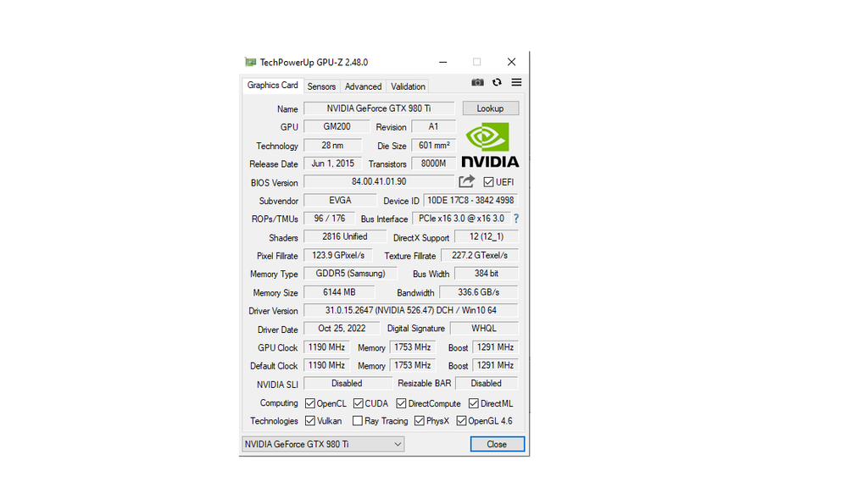Viewport: 868px width, 488px height.
Task: Toggle the DirectML checkbox
Action: coord(473,403)
